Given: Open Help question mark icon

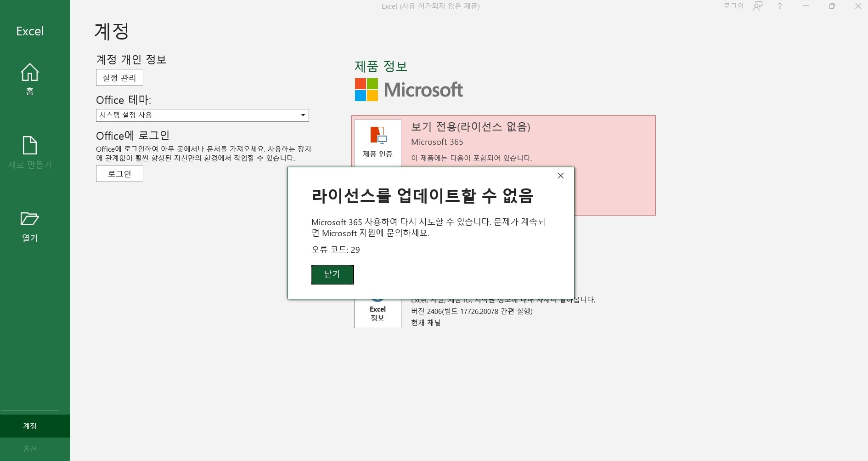Looking at the screenshot, I should tap(780, 6).
